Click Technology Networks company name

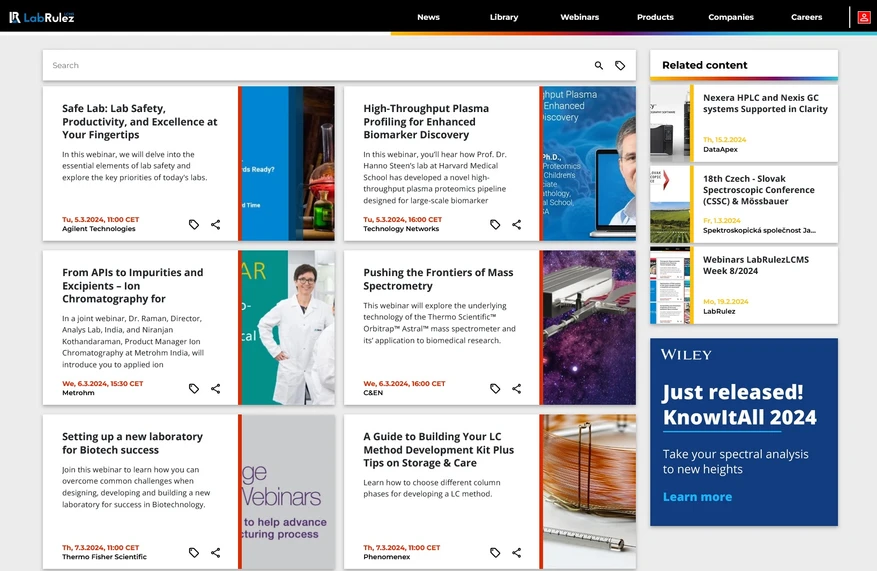(x=401, y=229)
